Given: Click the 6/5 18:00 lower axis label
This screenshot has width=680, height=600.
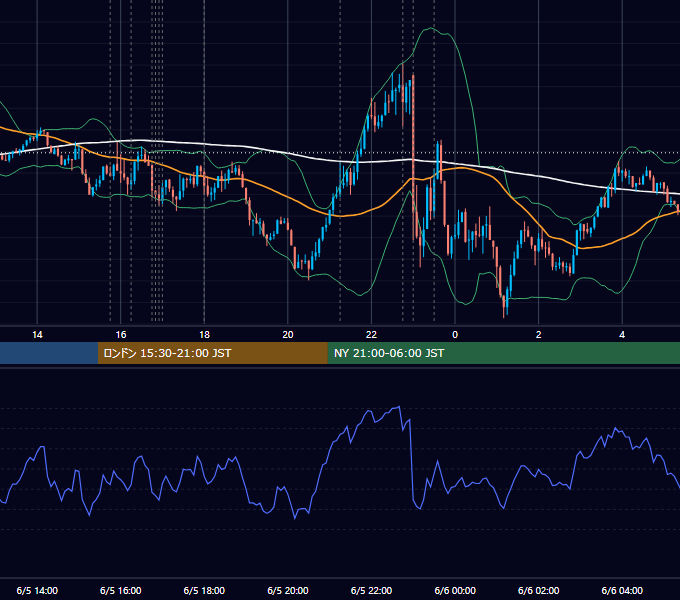Looking at the screenshot, I should tap(204, 591).
